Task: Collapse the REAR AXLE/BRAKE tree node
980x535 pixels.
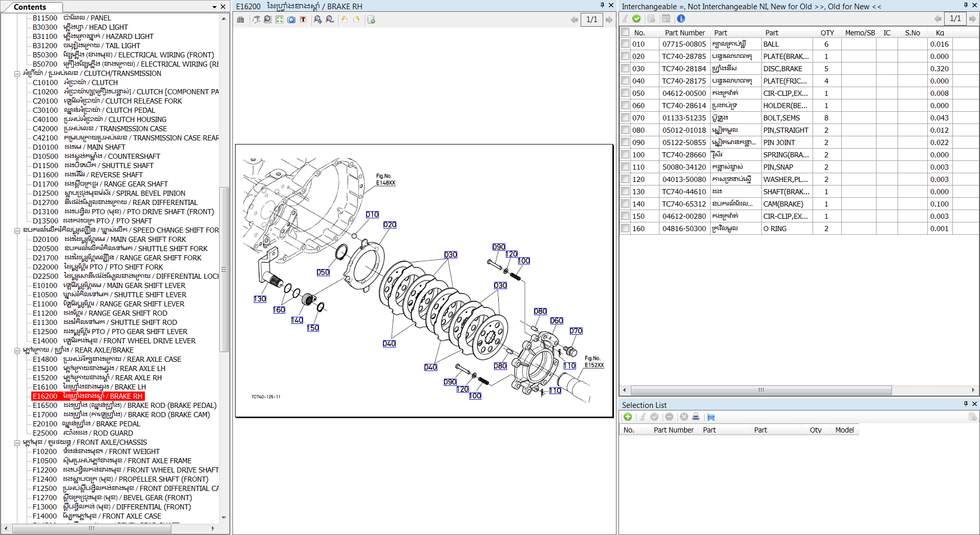Action: (x=16, y=350)
